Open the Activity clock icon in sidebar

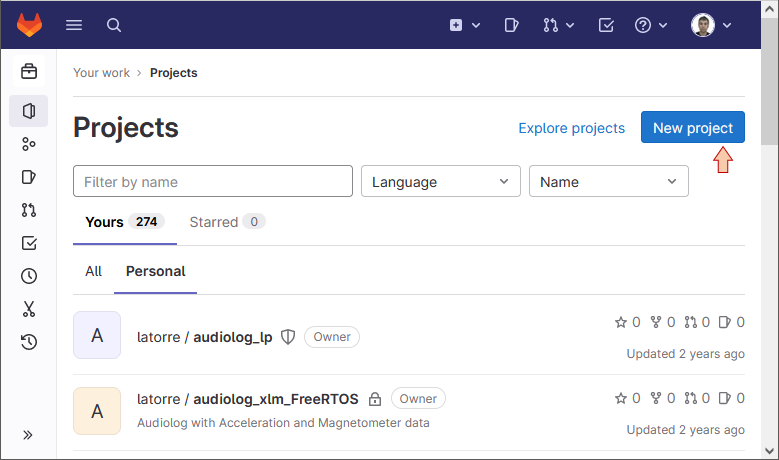pyautogui.click(x=29, y=276)
